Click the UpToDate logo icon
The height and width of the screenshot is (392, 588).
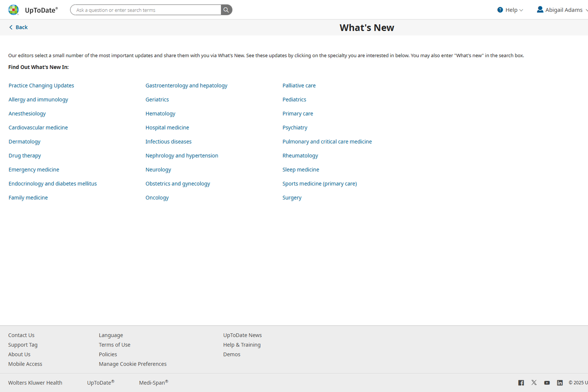click(13, 10)
